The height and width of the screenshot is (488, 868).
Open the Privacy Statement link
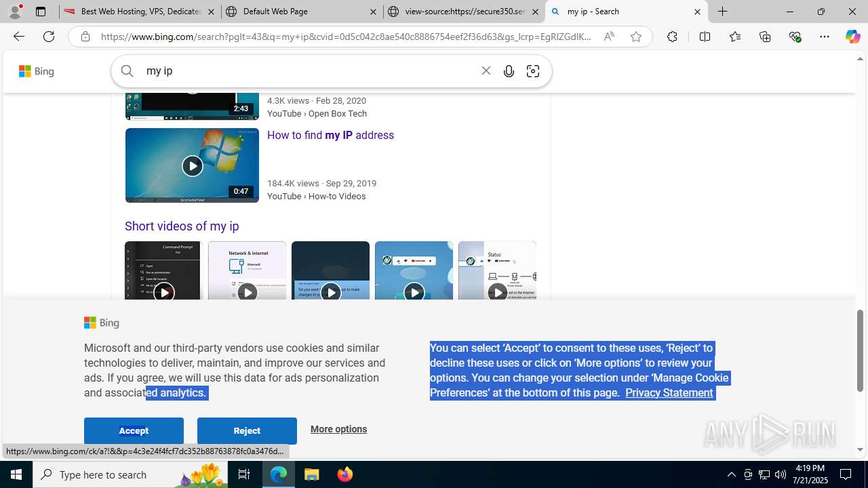(669, 392)
